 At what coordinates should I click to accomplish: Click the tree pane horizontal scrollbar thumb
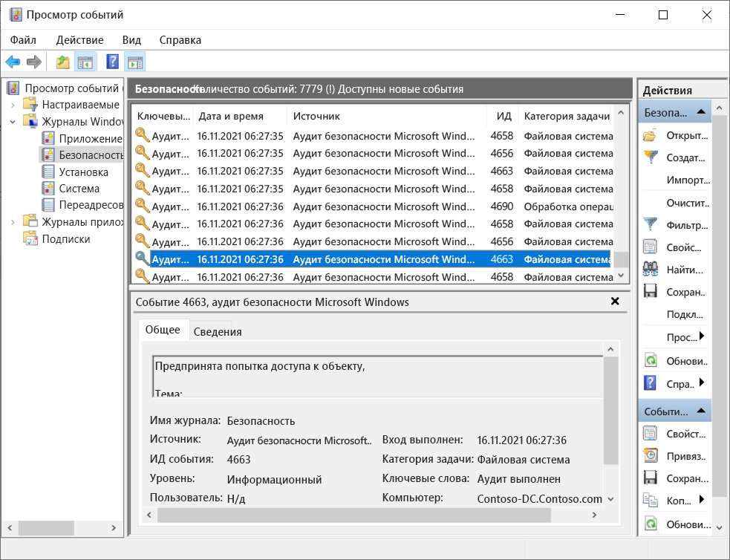(46, 528)
